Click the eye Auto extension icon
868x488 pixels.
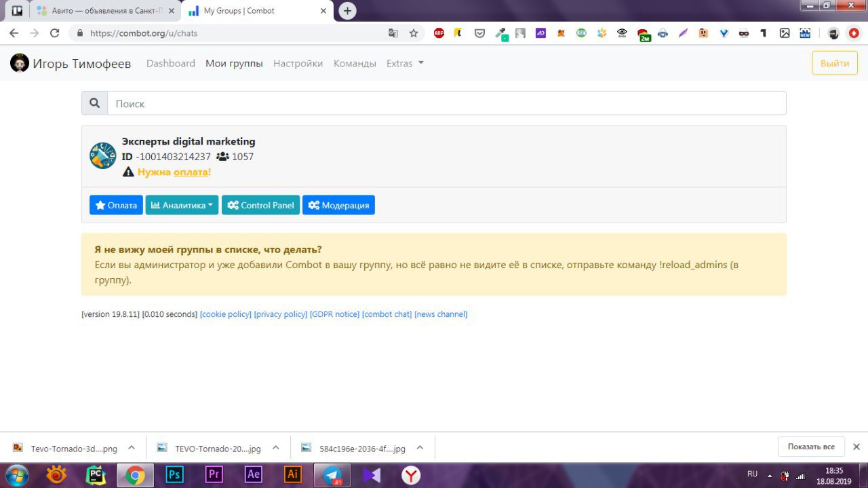click(622, 33)
